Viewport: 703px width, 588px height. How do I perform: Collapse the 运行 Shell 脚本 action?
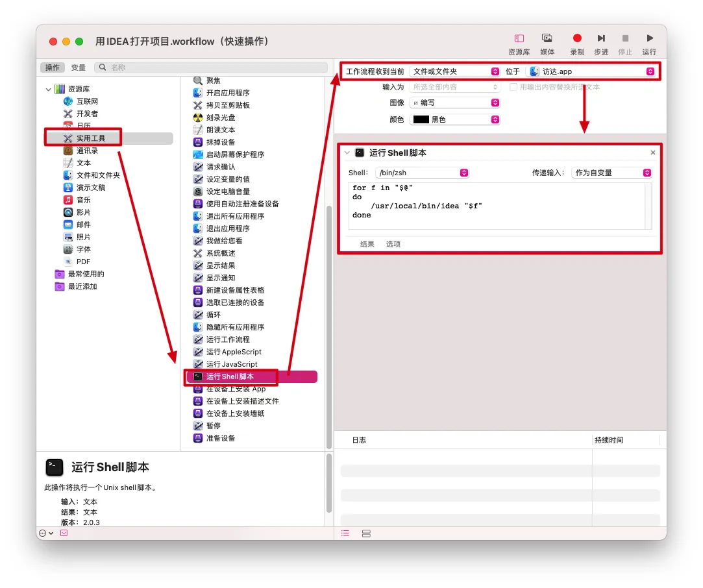coord(347,153)
